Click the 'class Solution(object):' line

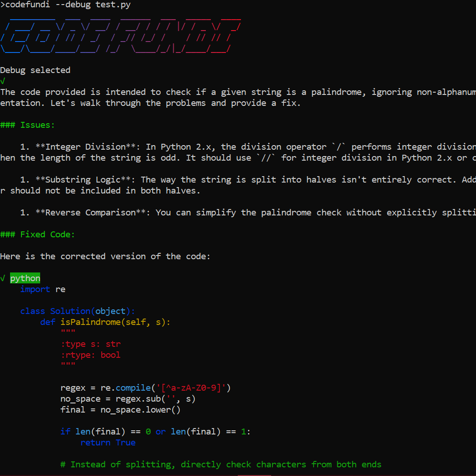click(78, 311)
